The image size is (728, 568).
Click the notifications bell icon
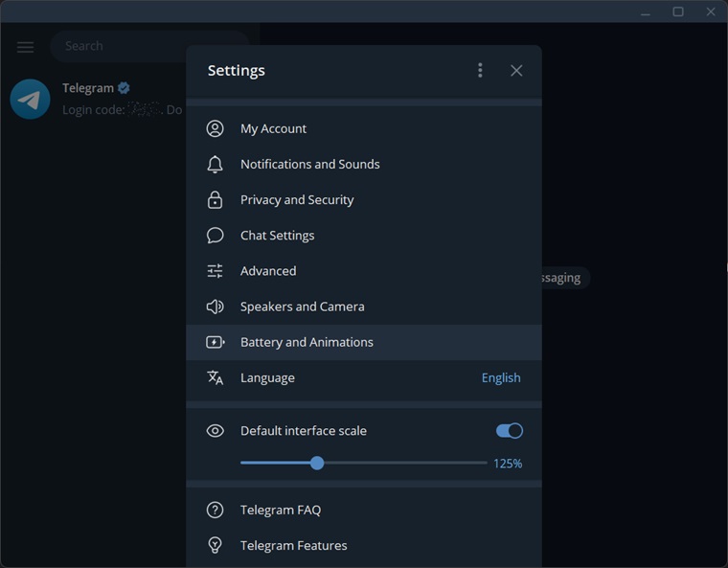coord(215,165)
